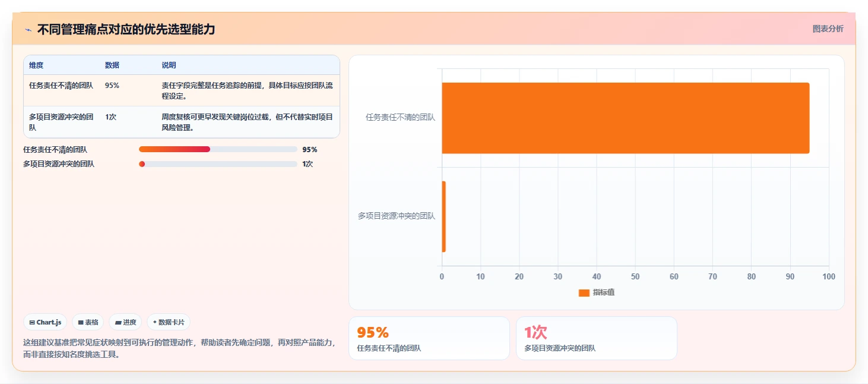
Task: Click the 95% value beside progress bar
Action: pos(310,150)
